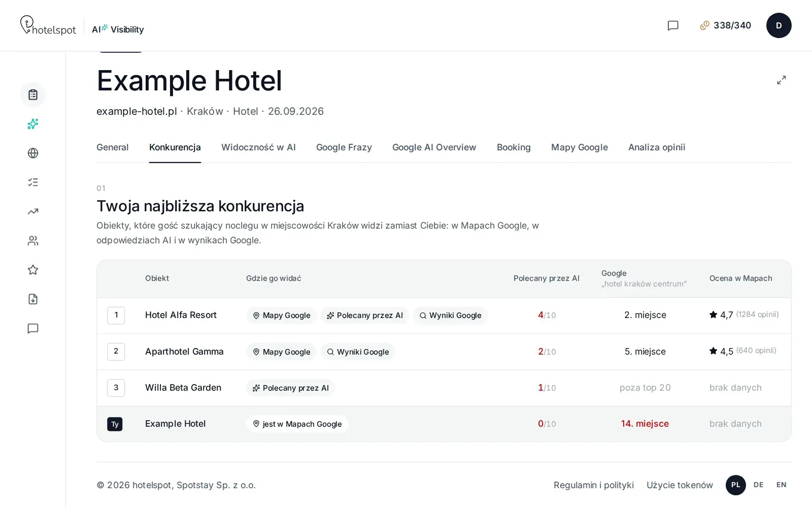Click Polecany przez AI chip in Alfa row
This screenshot has width=812, height=508.
365,315
